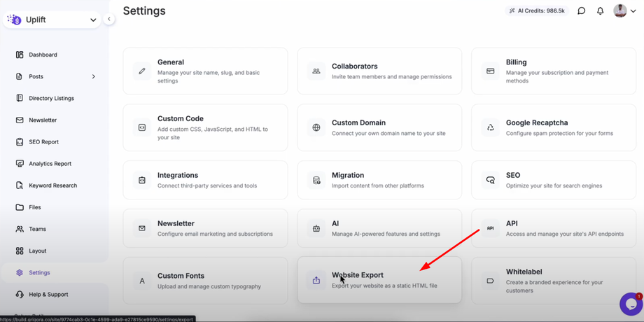This screenshot has width=644, height=322.
Task: Open the live chat support bubble
Action: click(x=631, y=304)
